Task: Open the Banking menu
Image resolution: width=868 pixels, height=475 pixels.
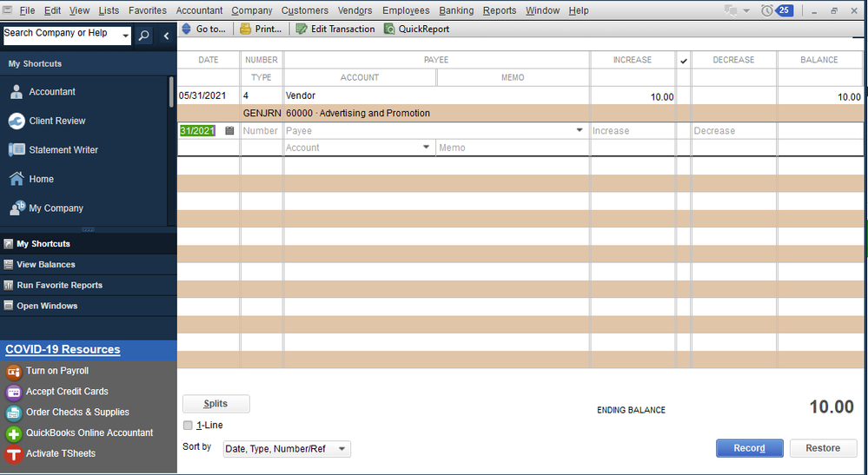Action: coord(456,10)
